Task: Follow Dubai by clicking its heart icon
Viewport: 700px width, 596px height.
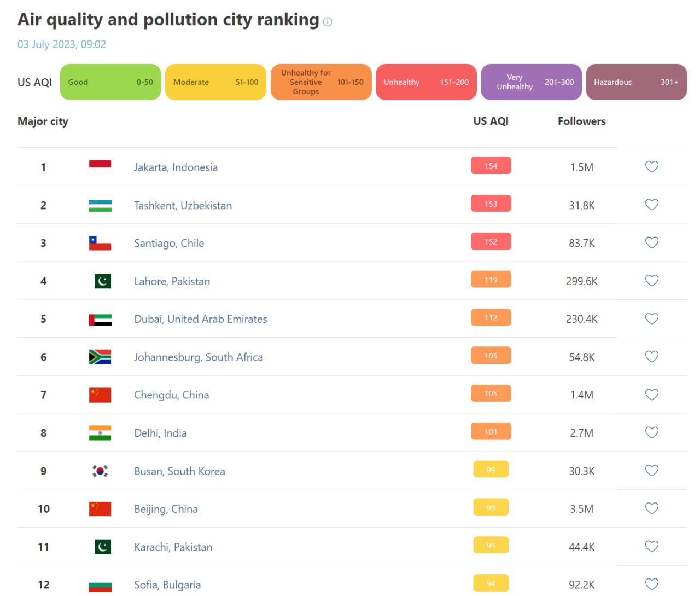Action: click(x=651, y=318)
